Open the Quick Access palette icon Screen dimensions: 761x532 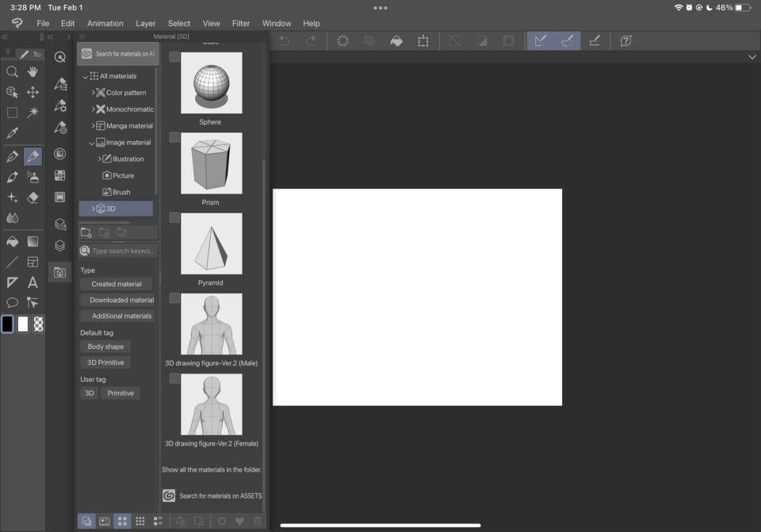(x=59, y=57)
